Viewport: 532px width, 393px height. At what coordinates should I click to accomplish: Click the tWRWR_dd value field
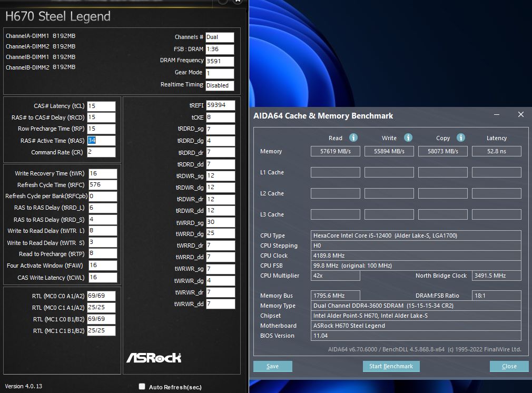click(x=220, y=304)
